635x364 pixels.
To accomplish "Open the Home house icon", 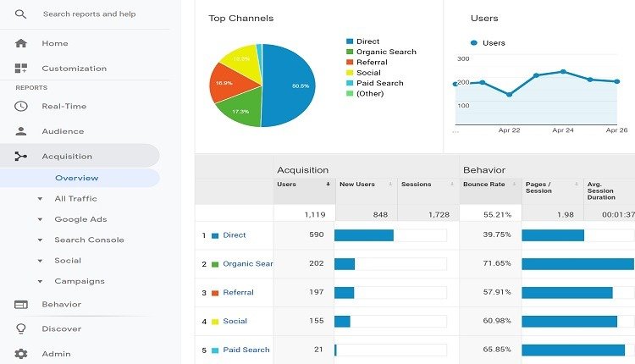I will coord(20,43).
